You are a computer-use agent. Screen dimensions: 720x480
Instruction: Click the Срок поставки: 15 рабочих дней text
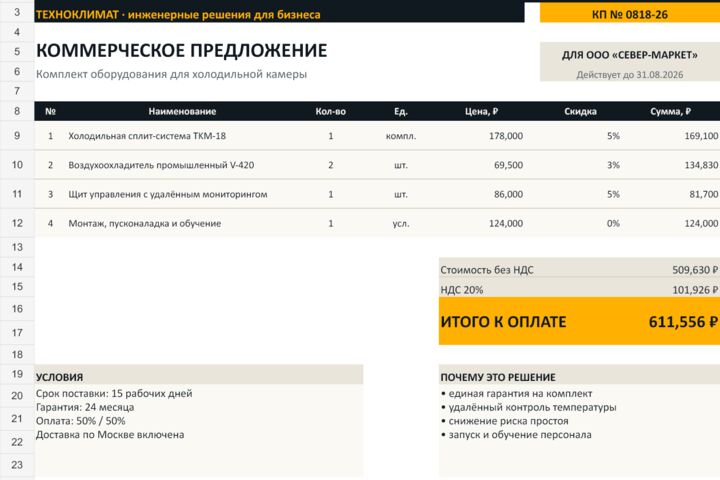[114, 393]
